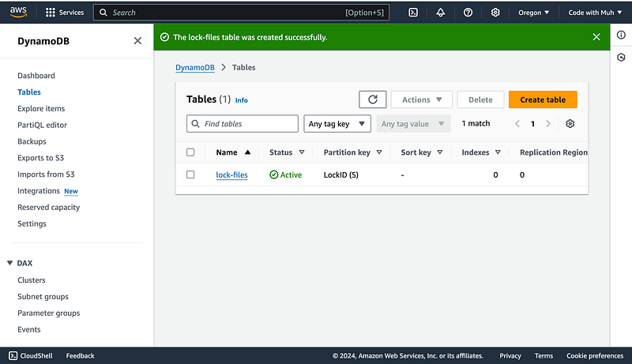Screen dimensions: 632x364
Task: Open the lock-files table link
Action: click(x=231, y=174)
